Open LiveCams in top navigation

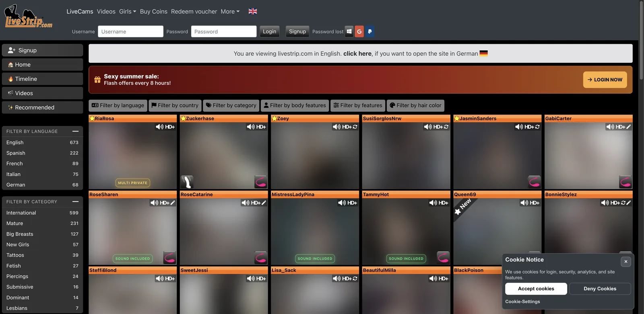[x=80, y=11]
